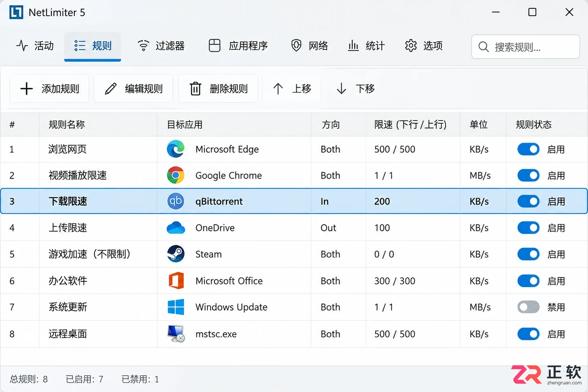This screenshot has height=392, width=588.
Task: Click the mstsc.exe remote desktop icon
Action: point(176,334)
